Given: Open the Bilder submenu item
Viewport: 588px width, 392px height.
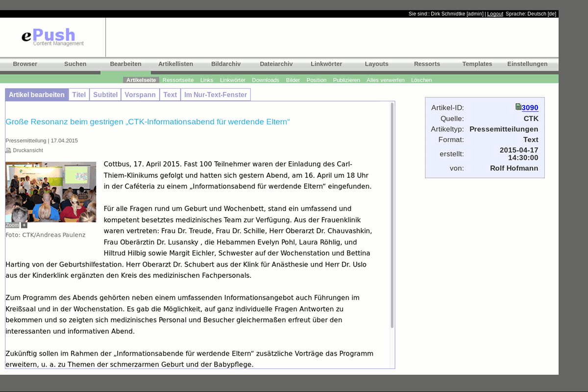Looking at the screenshot, I should coord(293,80).
